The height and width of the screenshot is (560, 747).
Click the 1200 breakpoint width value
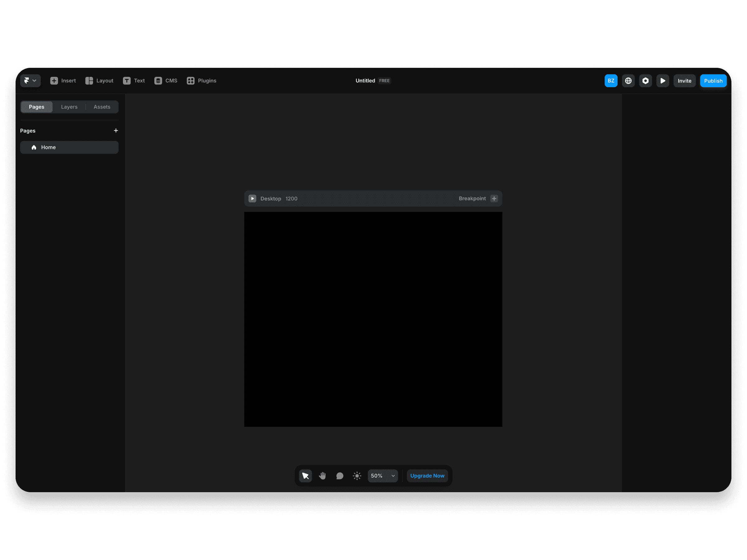coord(291,198)
